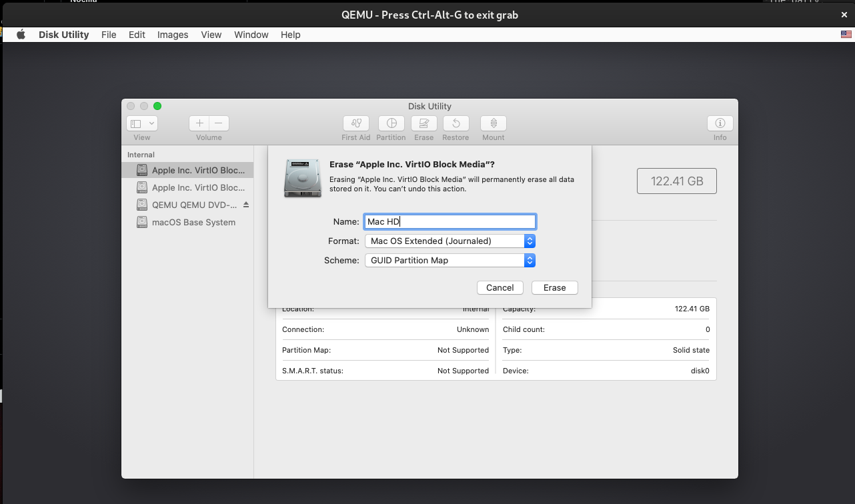Open the Scheme dropdown

450,260
